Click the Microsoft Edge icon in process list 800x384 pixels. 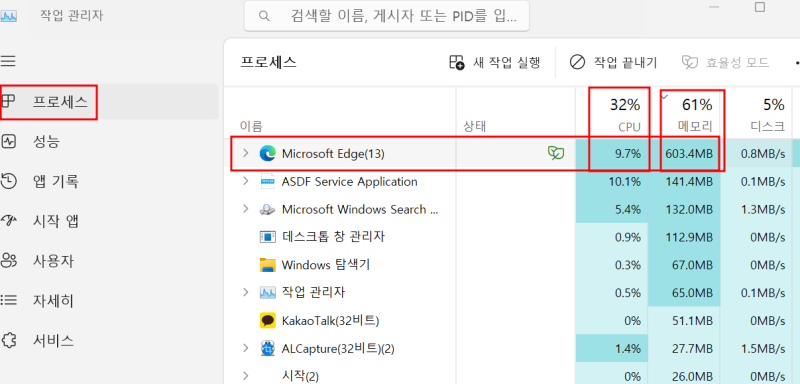tap(267, 153)
